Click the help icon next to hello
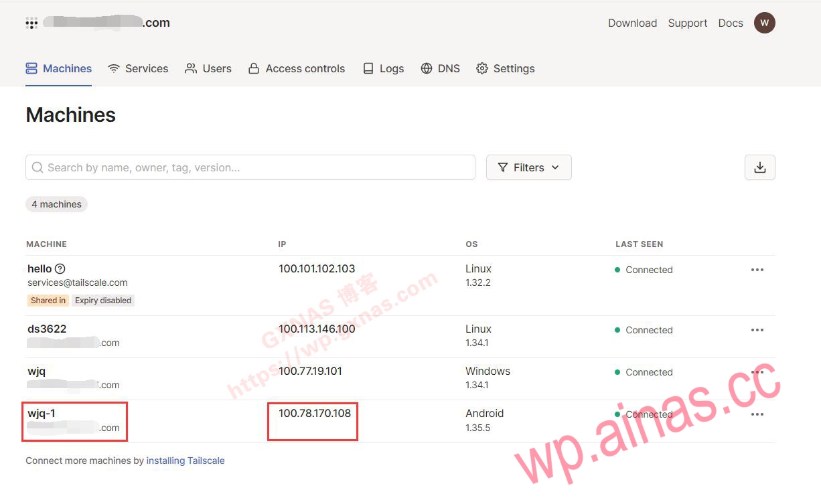The image size is (821, 504). (60, 269)
